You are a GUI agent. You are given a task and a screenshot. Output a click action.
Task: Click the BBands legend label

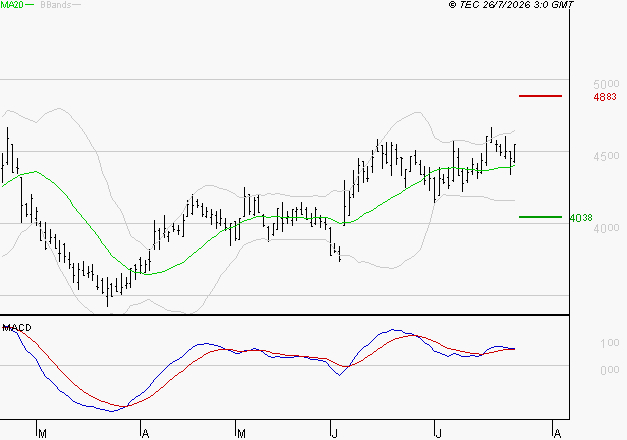[x=56, y=5]
